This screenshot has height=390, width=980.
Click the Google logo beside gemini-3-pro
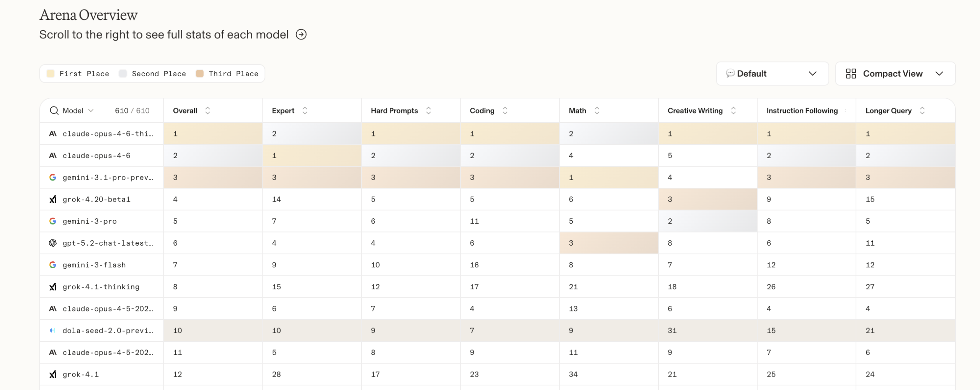[x=53, y=221]
